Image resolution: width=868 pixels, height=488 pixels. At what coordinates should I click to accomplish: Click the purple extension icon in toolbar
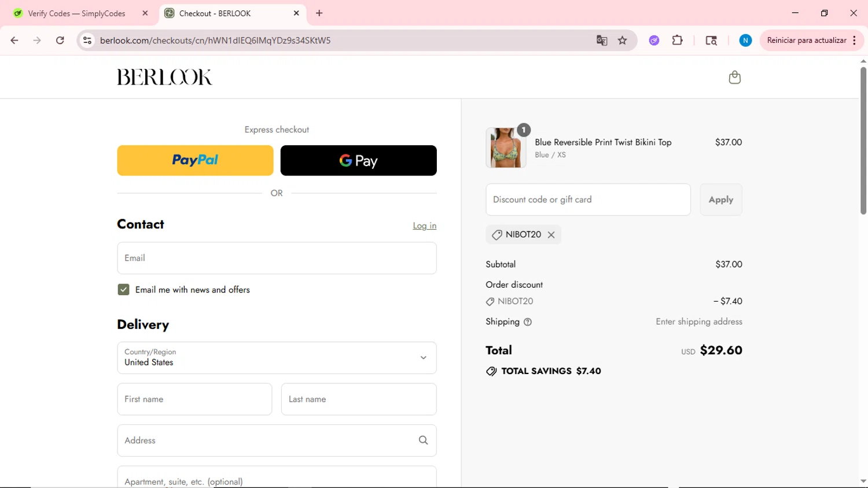pos(654,41)
